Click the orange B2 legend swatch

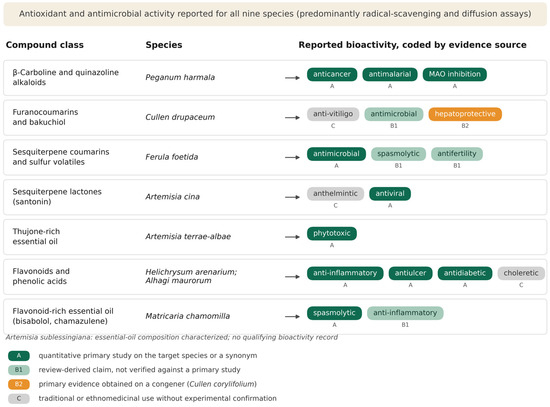(x=19, y=384)
